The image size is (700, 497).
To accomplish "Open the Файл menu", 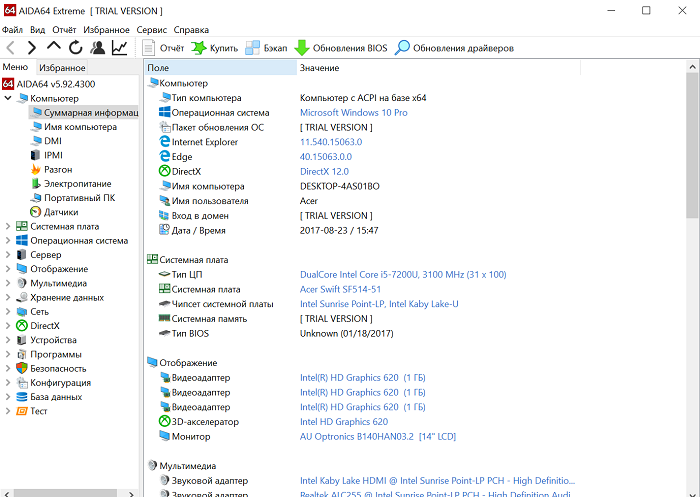I will 12,30.
